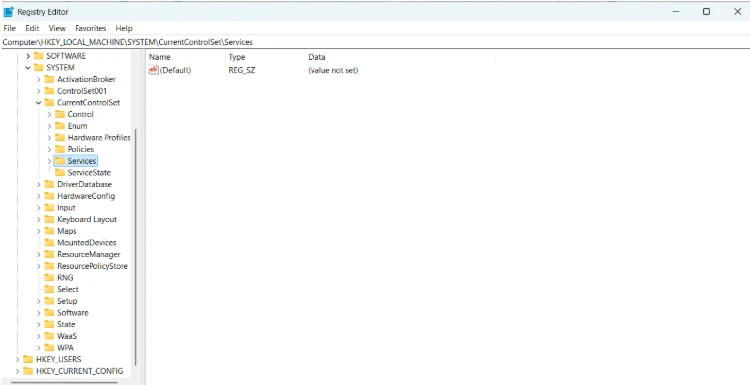Click the ResourceManager folder icon
This screenshot has width=750, height=385.
pos(49,254)
